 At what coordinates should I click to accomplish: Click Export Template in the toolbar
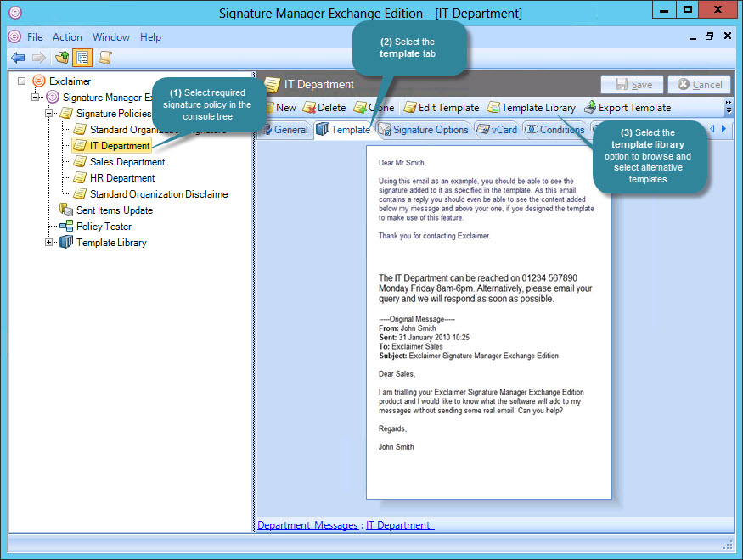pyautogui.click(x=628, y=108)
